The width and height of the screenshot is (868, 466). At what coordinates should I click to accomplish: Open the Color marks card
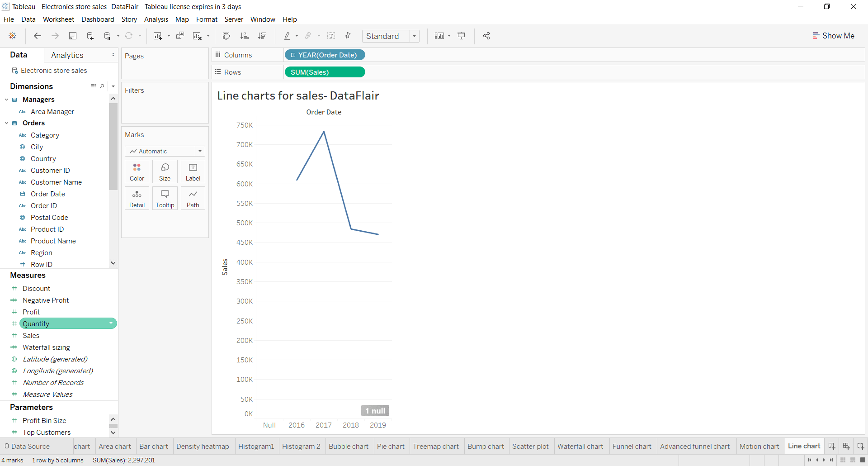pyautogui.click(x=137, y=171)
